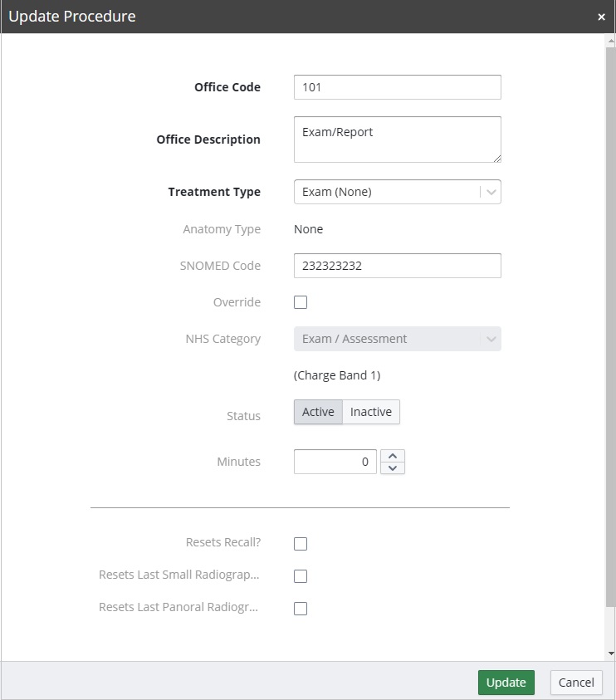Increase the Minutes value with up arrow
The width and height of the screenshot is (616, 700).
(393, 455)
